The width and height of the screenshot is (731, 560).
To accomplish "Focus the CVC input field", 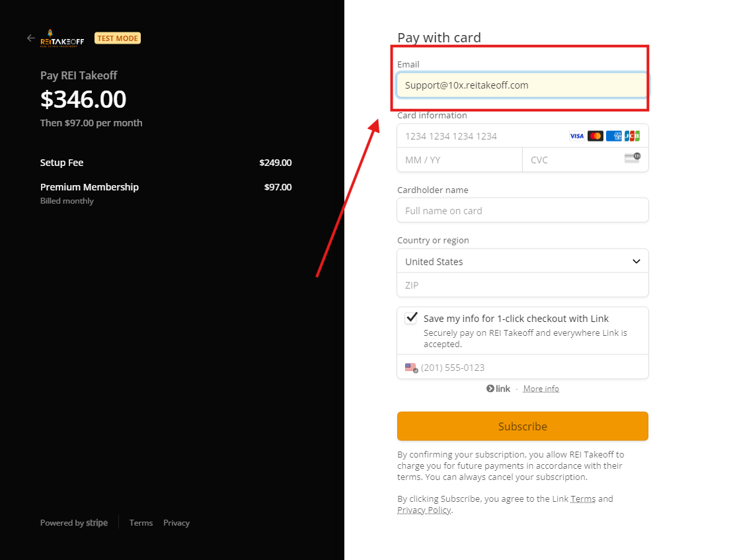I will 586,160.
